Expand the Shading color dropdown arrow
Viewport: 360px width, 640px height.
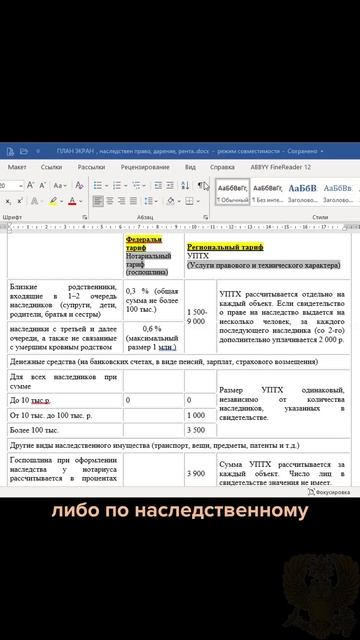180,201
